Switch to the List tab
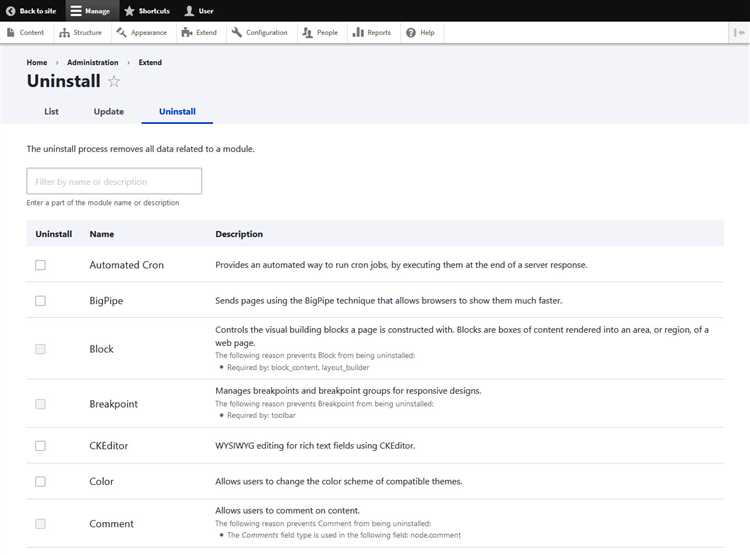 [51, 111]
